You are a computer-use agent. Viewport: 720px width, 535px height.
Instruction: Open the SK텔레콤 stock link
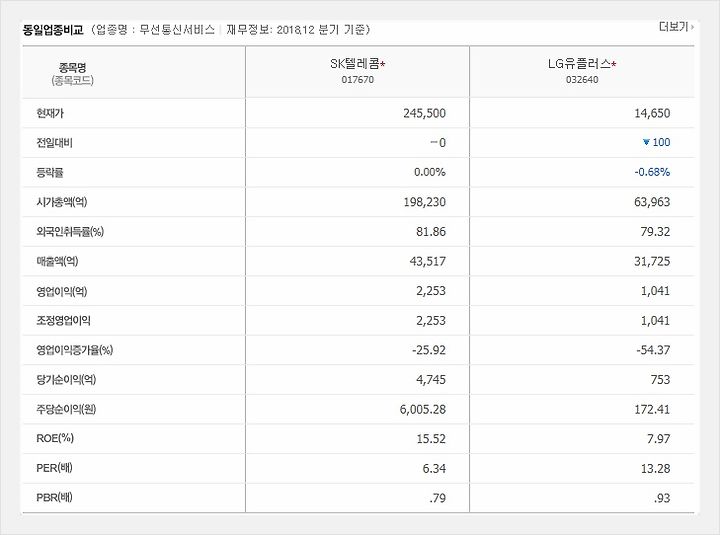[357, 64]
